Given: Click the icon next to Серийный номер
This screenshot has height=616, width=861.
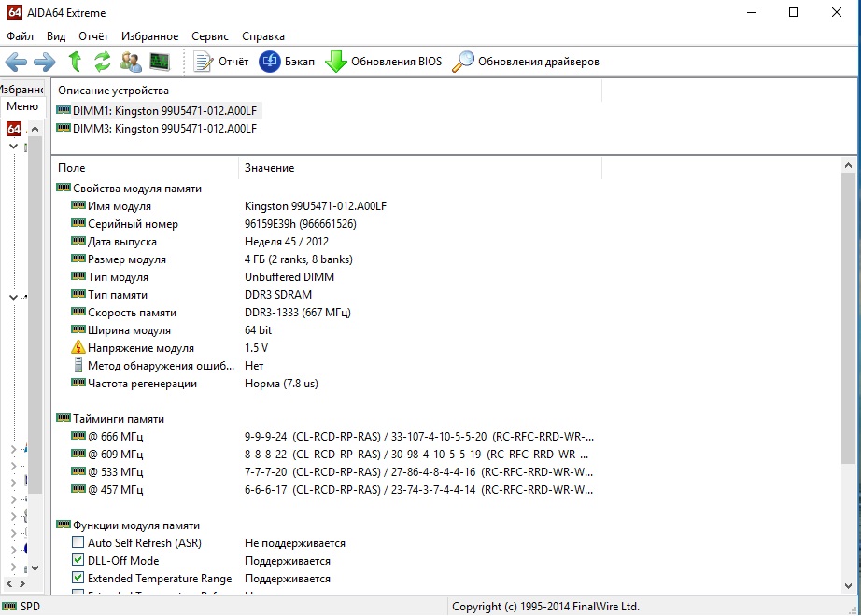Looking at the screenshot, I should click(78, 223).
